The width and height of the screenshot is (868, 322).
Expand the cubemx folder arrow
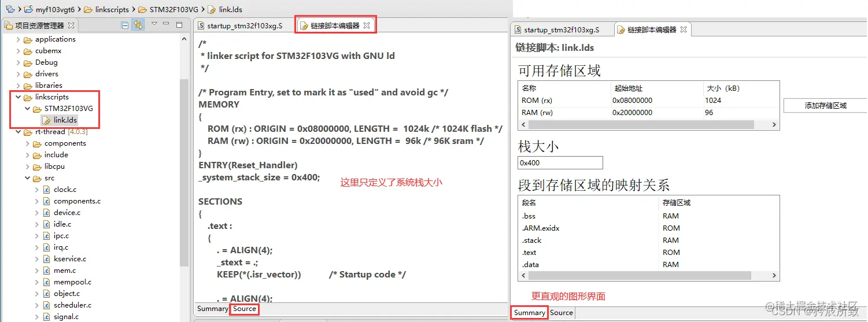tap(18, 51)
